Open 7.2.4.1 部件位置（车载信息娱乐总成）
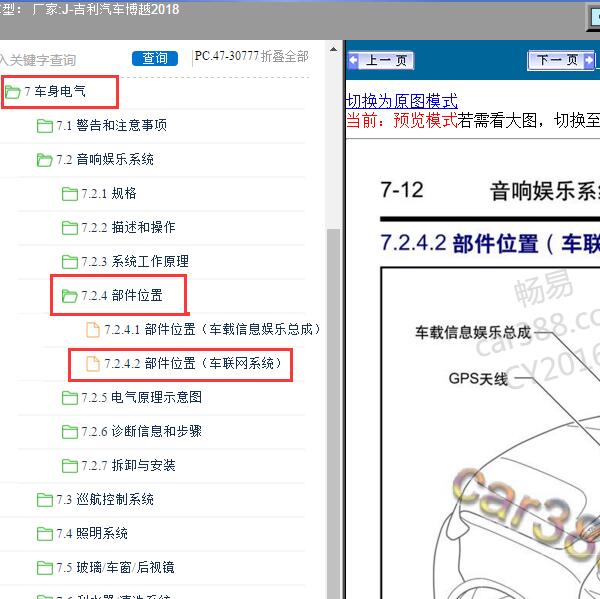 (212, 329)
